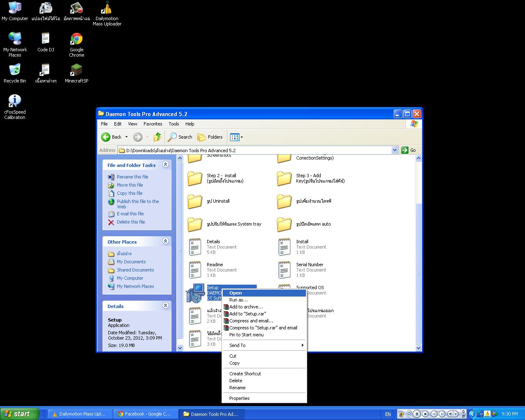Open the Windows Start menu

coord(20,414)
